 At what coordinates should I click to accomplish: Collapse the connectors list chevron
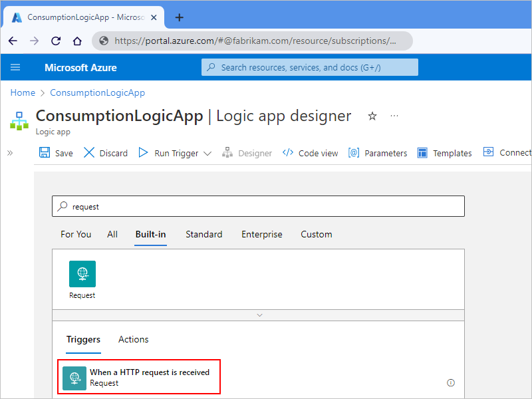[259, 315]
